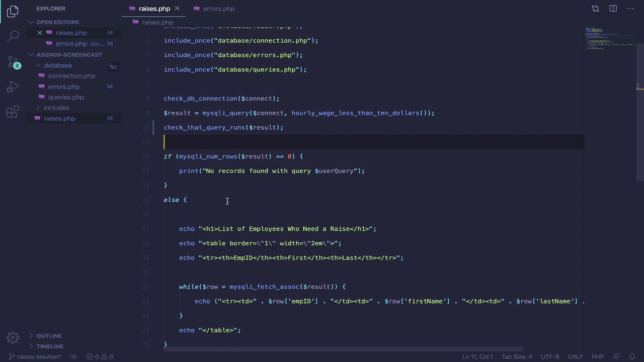The image size is (644, 362).
Task: Click the List of Employees h1 echo line
Action: click(278, 229)
